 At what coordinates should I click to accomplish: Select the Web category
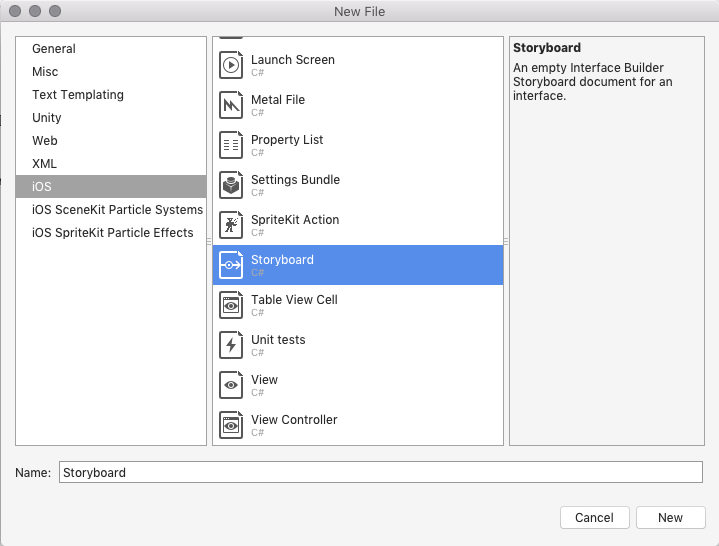click(x=111, y=140)
